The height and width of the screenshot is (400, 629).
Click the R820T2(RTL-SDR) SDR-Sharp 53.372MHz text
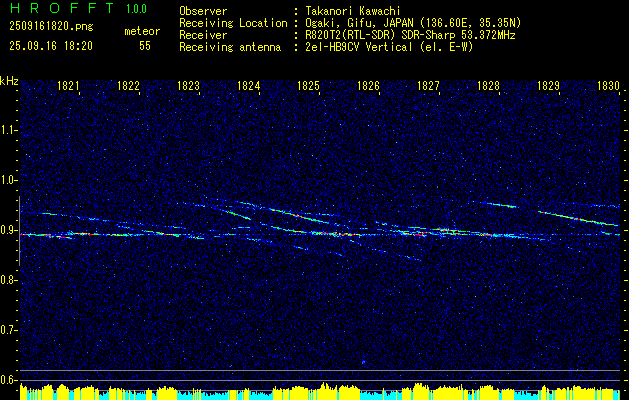click(410, 35)
